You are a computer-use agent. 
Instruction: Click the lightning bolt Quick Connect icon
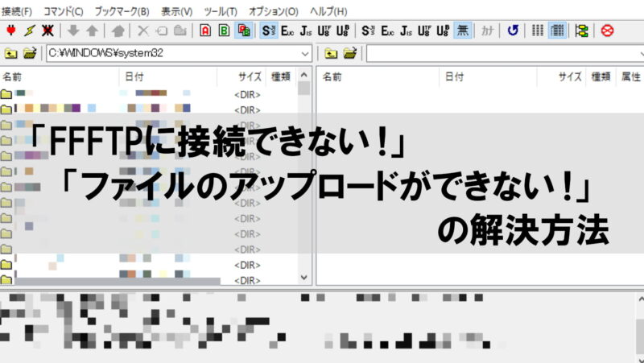[x=30, y=31]
